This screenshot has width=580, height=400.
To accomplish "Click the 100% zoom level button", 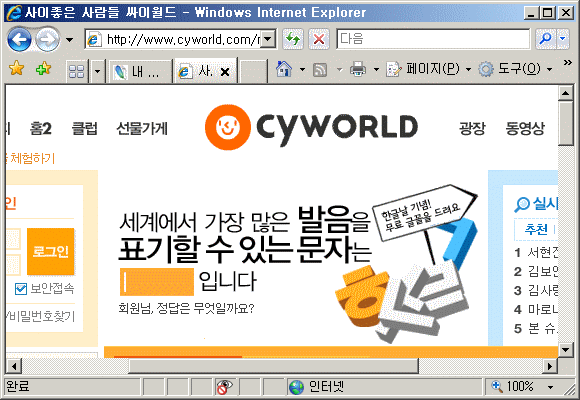I will [513, 387].
